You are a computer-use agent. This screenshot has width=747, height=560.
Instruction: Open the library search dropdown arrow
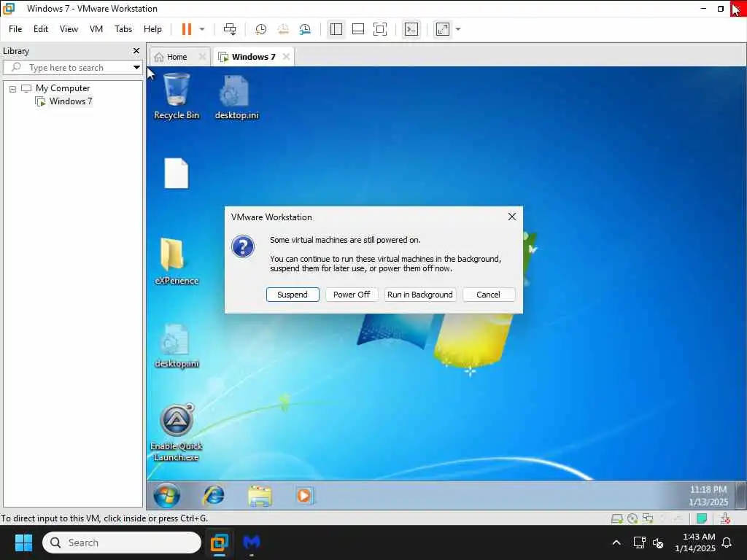tap(136, 68)
